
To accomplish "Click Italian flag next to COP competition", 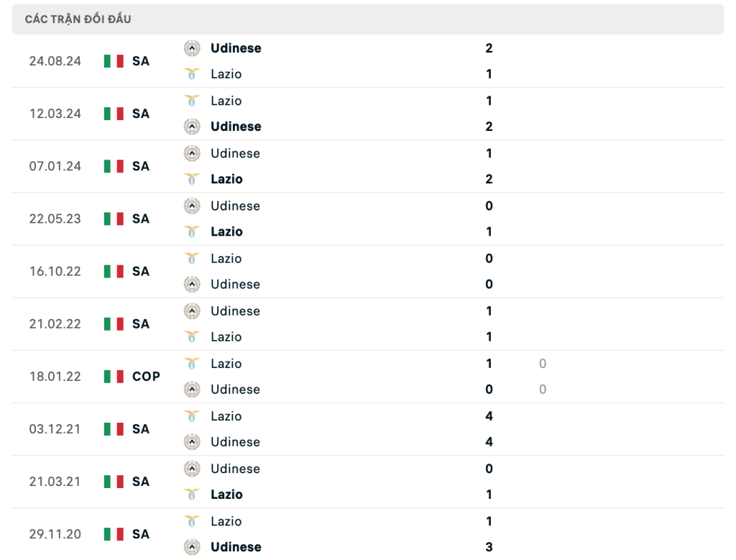I will (114, 377).
